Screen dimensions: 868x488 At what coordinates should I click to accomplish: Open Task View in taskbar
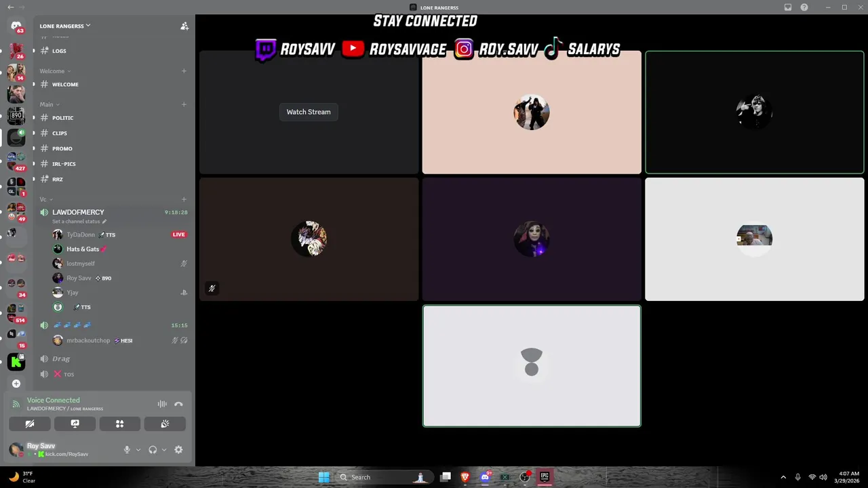pyautogui.click(x=446, y=477)
